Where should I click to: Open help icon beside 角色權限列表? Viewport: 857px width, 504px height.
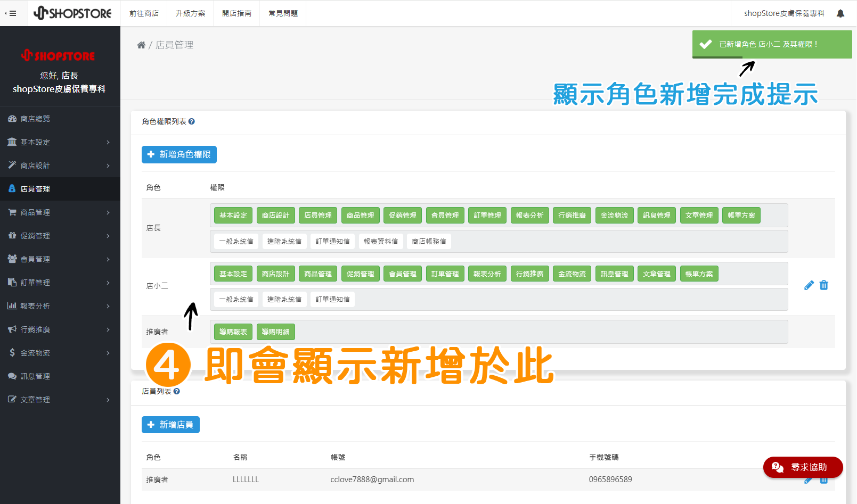(192, 121)
